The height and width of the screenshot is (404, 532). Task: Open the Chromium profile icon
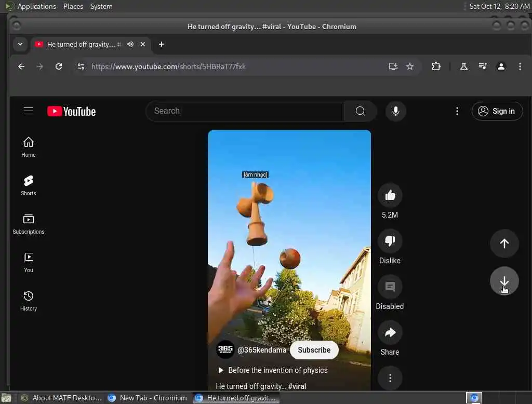pyautogui.click(x=501, y=66)
